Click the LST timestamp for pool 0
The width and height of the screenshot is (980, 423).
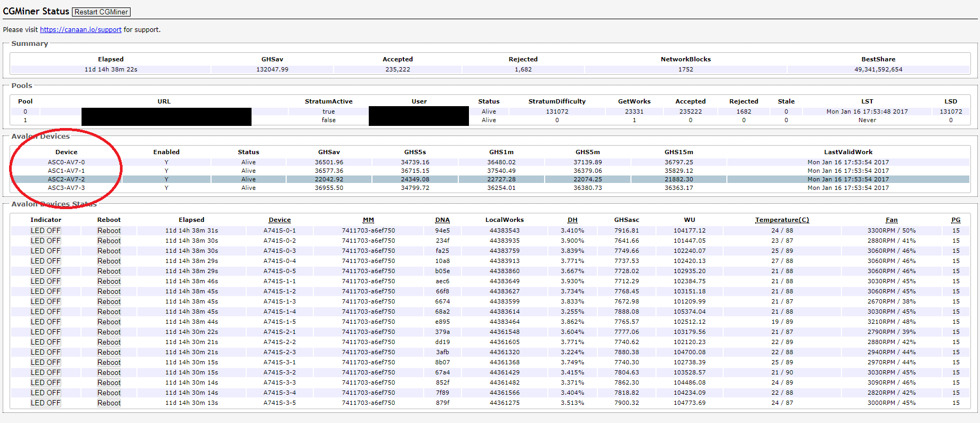coord(867,111)
